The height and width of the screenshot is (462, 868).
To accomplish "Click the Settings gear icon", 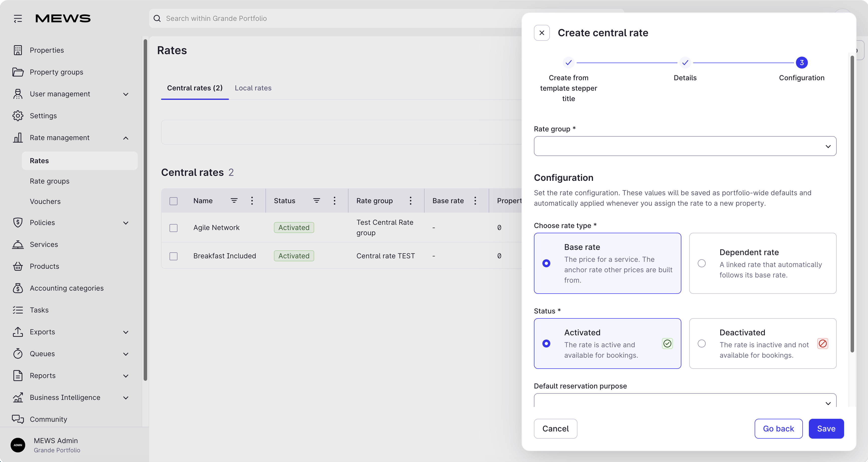I will click(18, 116).
